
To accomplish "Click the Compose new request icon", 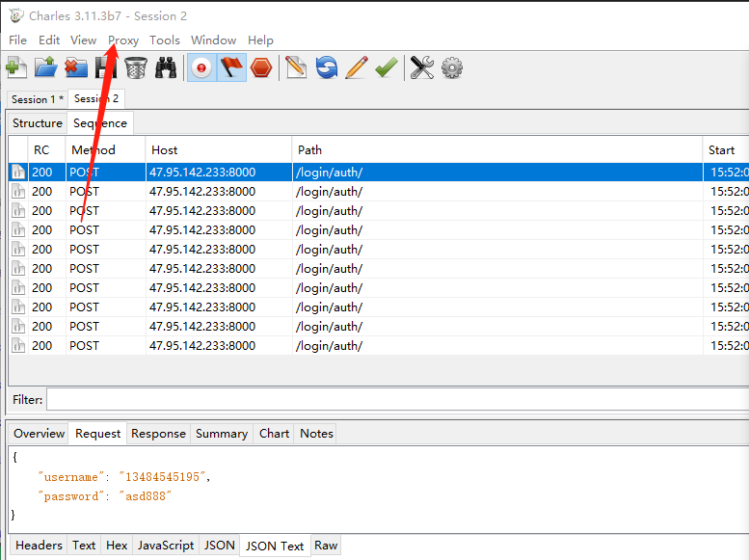I will (296, 67).
